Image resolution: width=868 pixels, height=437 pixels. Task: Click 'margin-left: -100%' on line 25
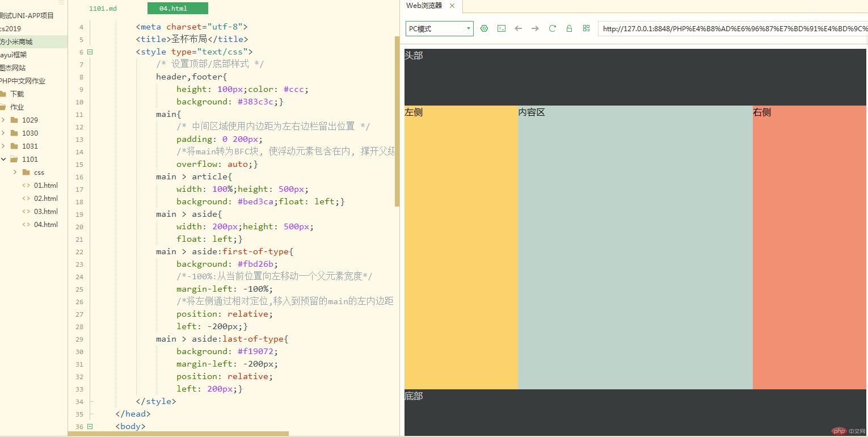pyautogui.click(x=222, y=289)
